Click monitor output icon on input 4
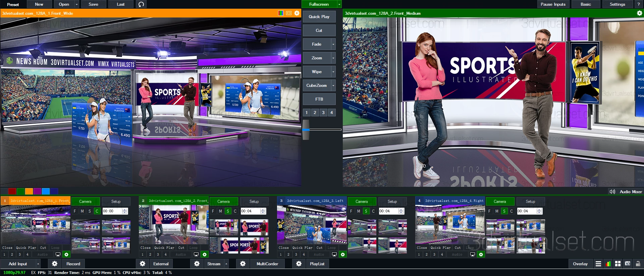The width and height of the screenshot is (644, 276). coord(473,255)
